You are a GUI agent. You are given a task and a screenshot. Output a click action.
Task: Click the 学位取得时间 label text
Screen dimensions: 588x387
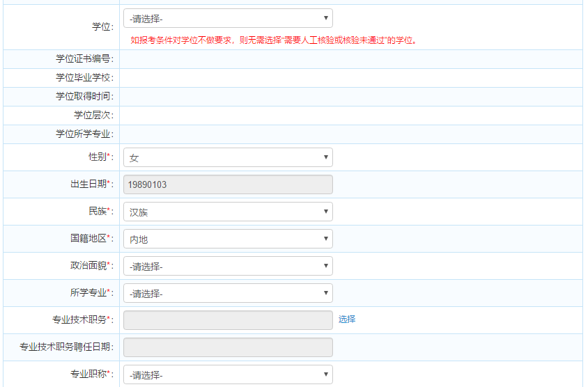point(84,96)
